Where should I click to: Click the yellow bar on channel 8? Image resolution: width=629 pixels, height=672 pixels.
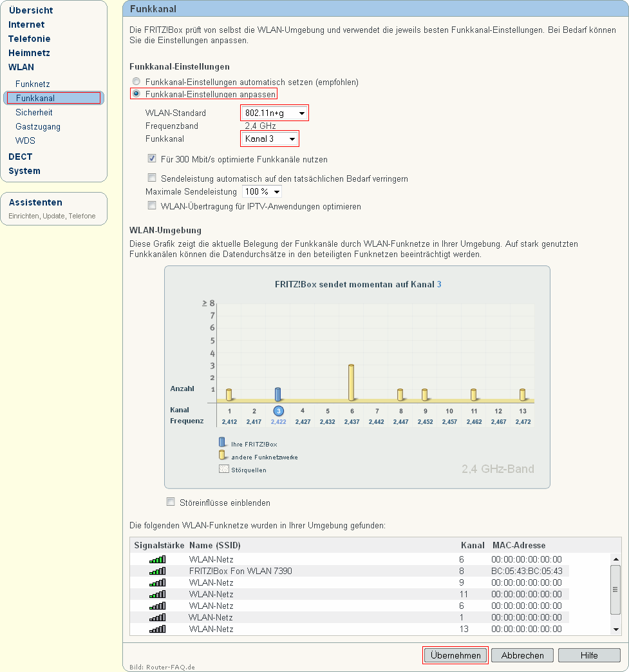(400, 395)
